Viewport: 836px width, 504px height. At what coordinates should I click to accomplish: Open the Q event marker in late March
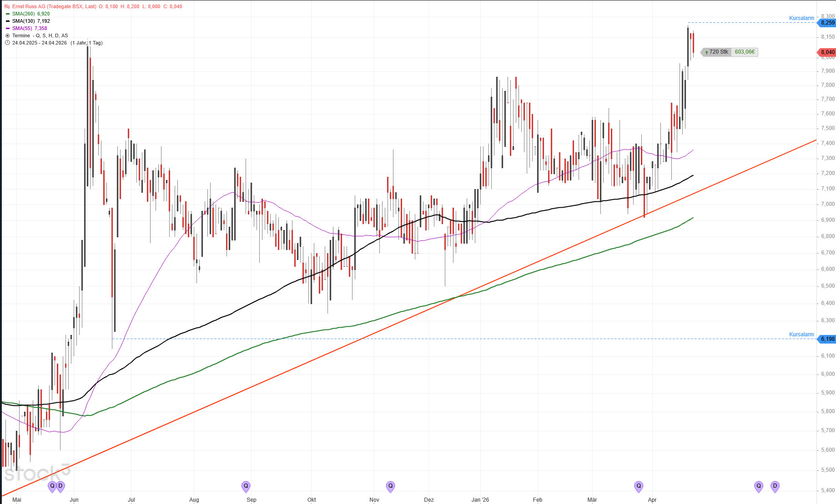[639, 486]
